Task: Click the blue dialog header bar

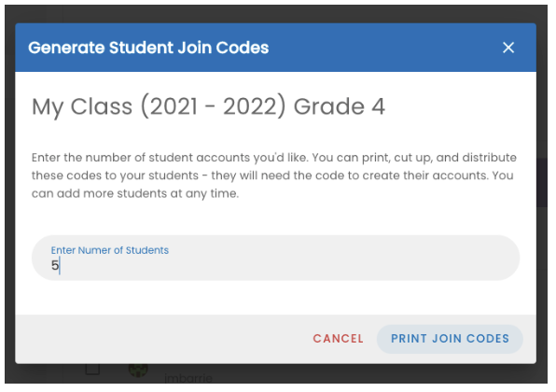Action: pyautogui.click(x=275, y=48)
